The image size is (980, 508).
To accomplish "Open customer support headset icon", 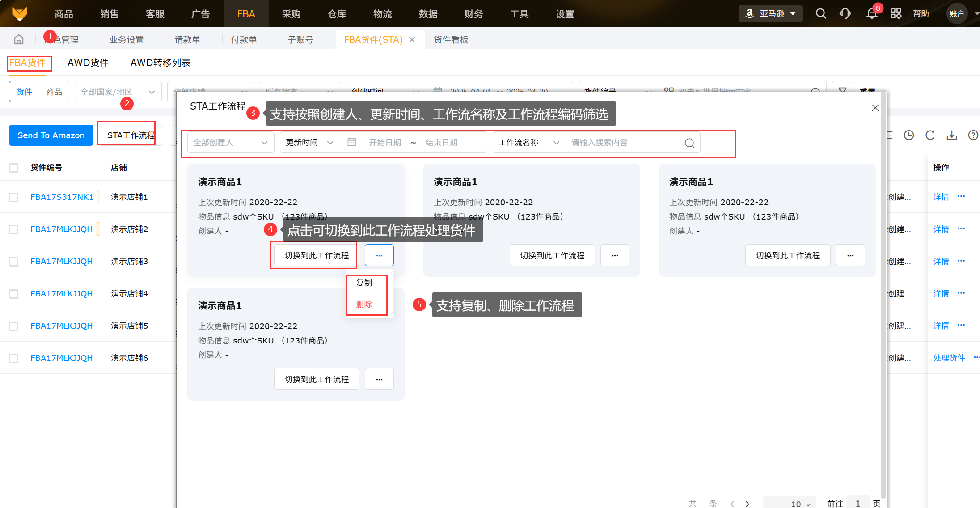I will 845,13.
